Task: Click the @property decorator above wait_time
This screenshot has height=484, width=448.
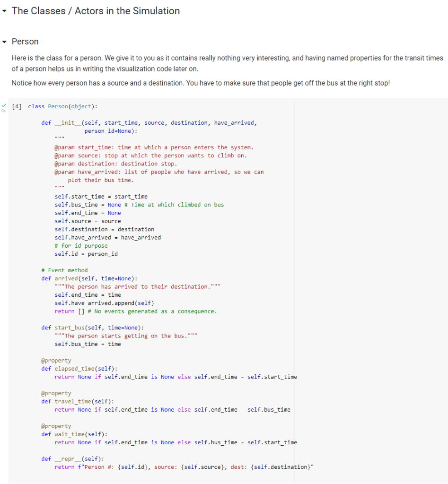Action: [x=56, y=426]
